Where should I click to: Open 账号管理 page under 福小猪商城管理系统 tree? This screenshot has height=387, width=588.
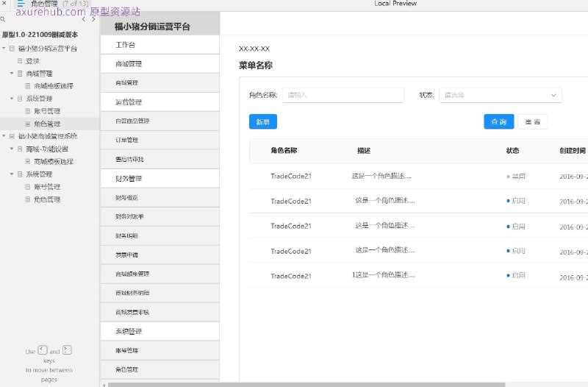pos(47,187)
